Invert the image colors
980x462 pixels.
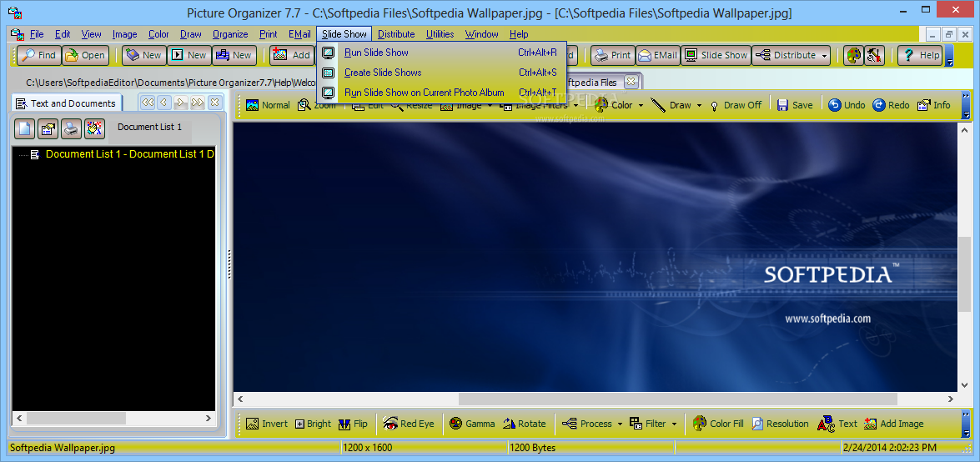point(267,424)
